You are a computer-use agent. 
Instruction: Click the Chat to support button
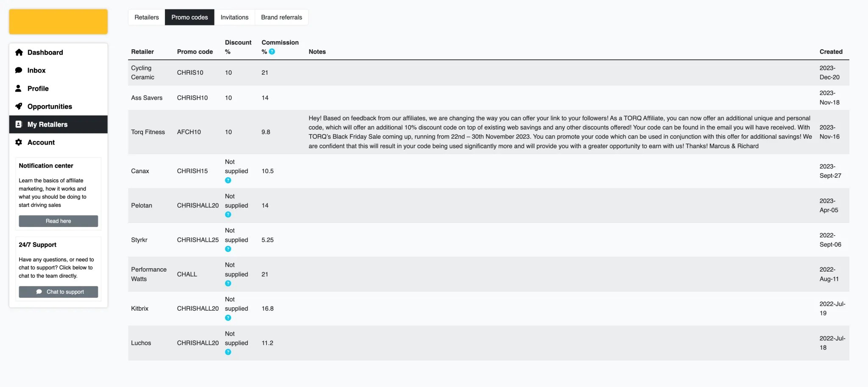tap(58, 292)
